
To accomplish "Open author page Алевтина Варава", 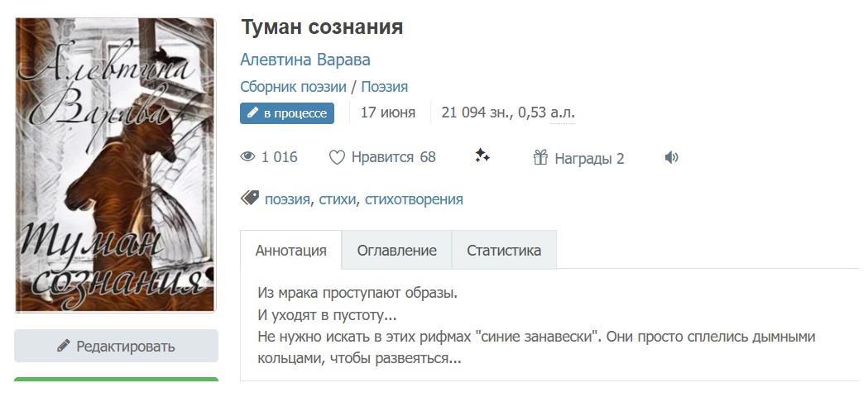I will [305, 60].
